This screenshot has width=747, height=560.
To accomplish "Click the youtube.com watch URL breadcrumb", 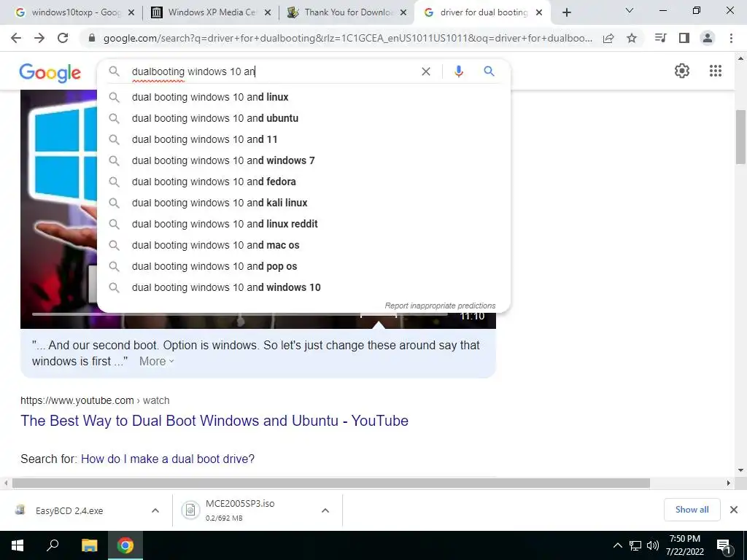I will 95,400.
